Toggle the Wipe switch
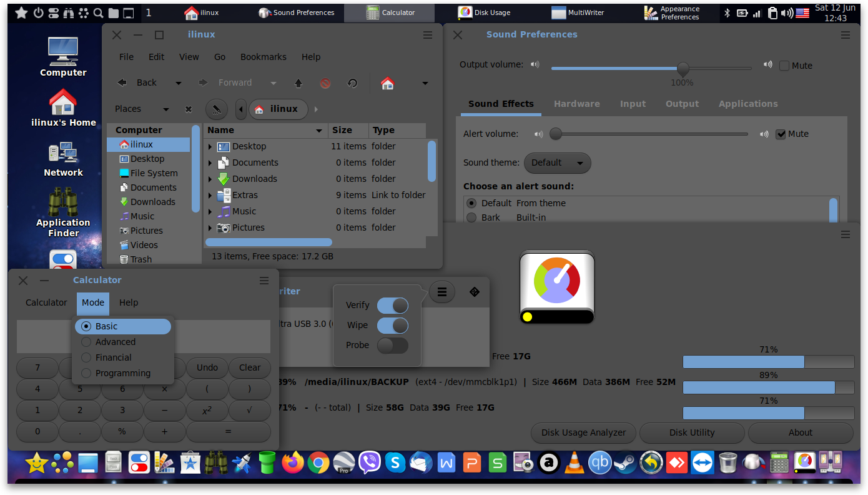868x495 pixels. pos(393,325)
